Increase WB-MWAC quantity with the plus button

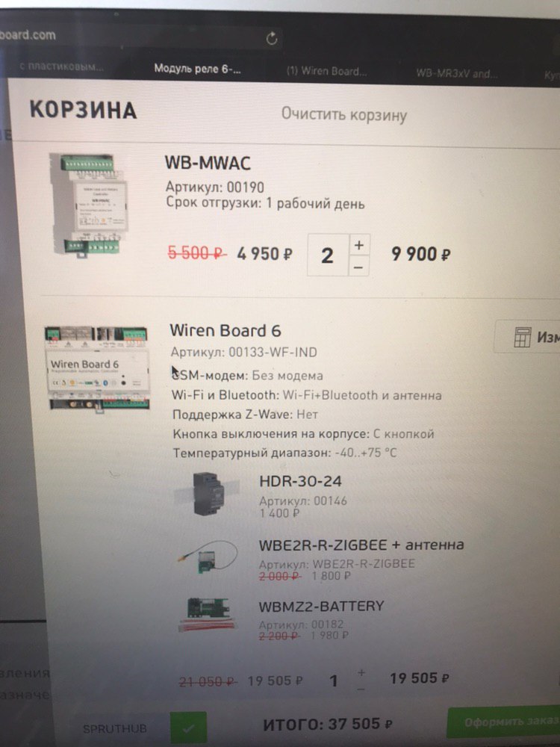click(359, 245)
